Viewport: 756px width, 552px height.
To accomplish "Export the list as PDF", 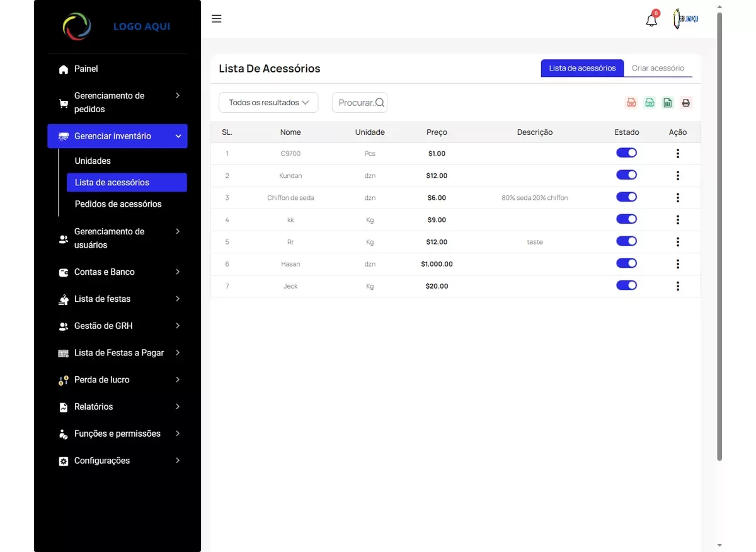I will coord(631,103).
